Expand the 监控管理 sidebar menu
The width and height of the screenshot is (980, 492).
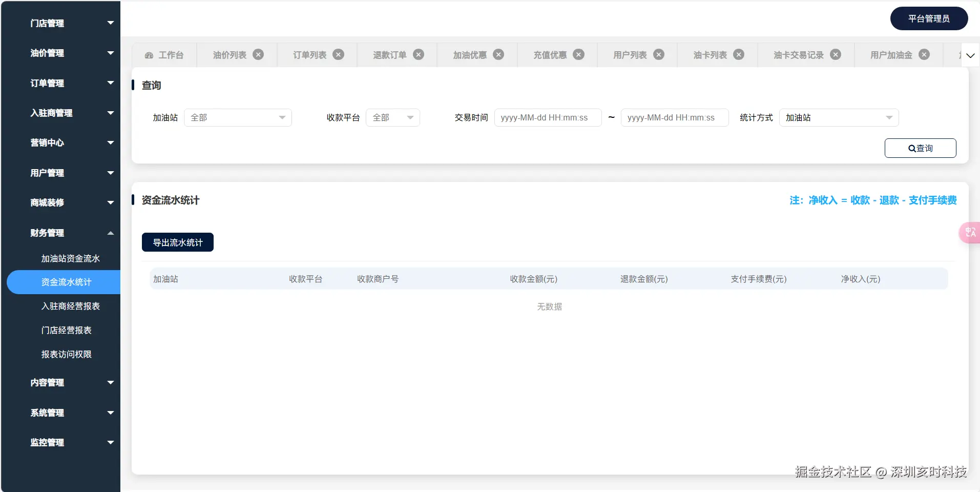pos(60,442)
